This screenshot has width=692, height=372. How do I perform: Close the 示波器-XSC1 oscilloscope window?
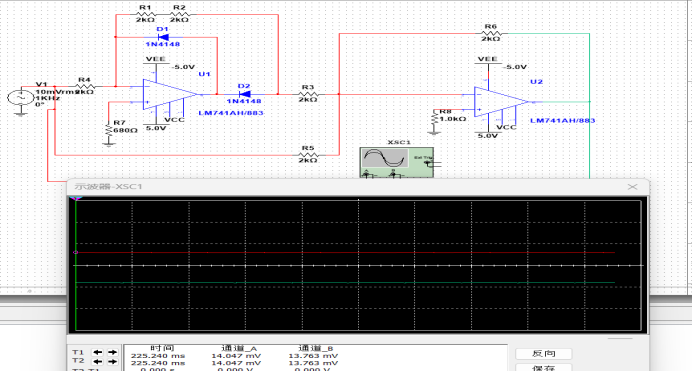click(632, 187)
